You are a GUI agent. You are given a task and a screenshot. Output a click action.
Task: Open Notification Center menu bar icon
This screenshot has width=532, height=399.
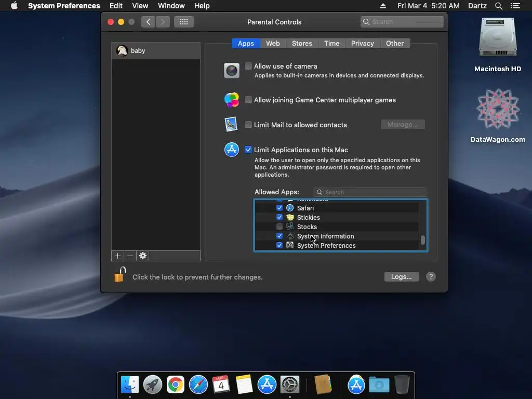click(x=515, y=6)
